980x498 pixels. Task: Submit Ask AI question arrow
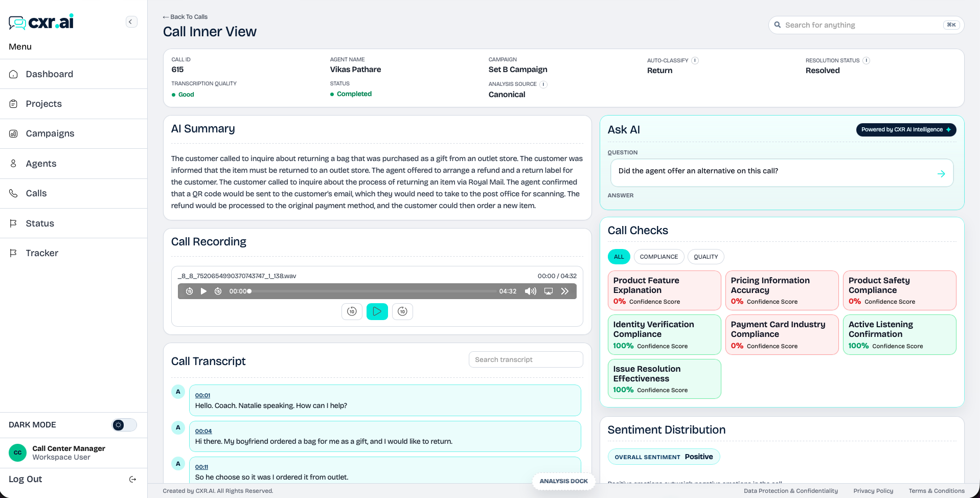pos(941,174)
